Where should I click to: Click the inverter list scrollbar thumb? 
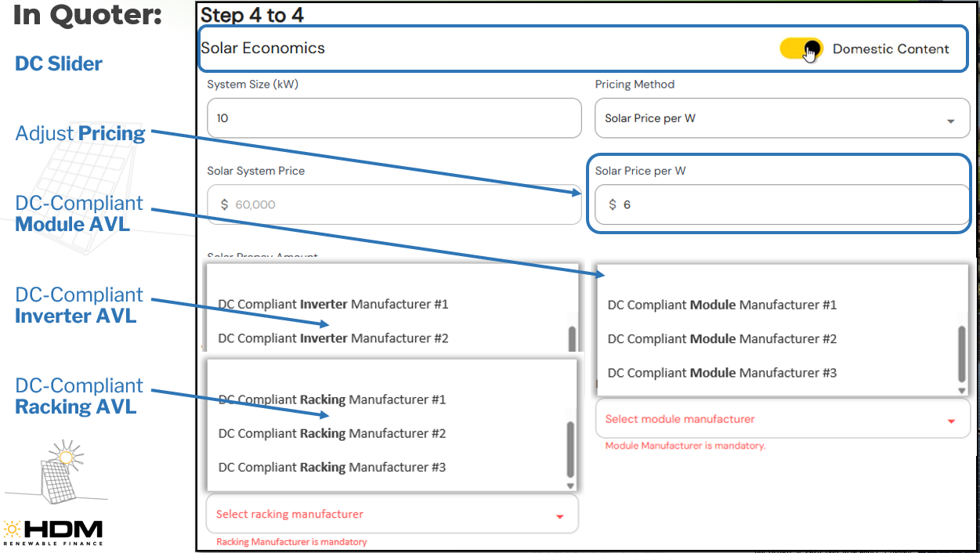coord(572,338)
